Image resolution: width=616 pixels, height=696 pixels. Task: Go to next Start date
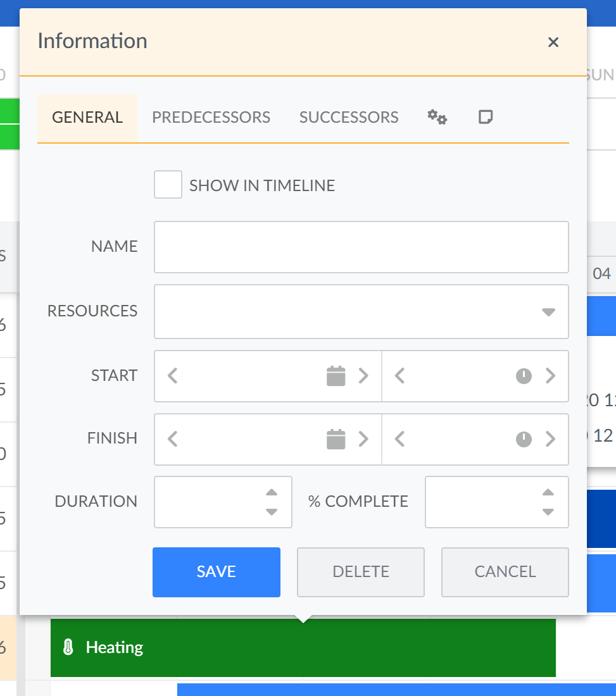coord(363,376)
